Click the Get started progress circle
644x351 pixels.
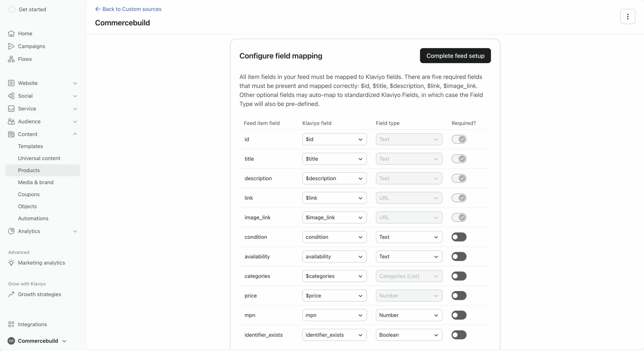pos(12,10)
